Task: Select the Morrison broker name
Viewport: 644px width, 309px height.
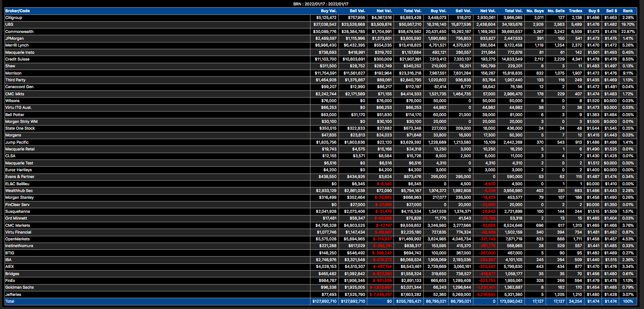Action: coord(13,73)
